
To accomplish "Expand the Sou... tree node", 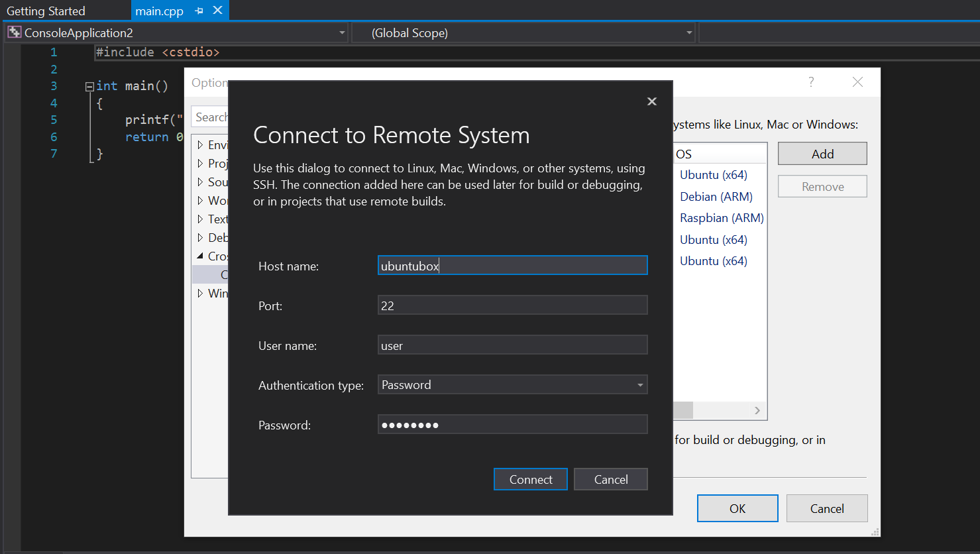I will (x=200, y=182).
